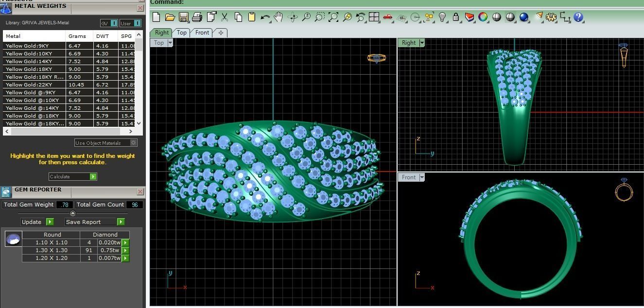Switch to the Right viewport tab
Image resolution: width=644 pixels, height=308 pixels.
click(x=161, y=33)
